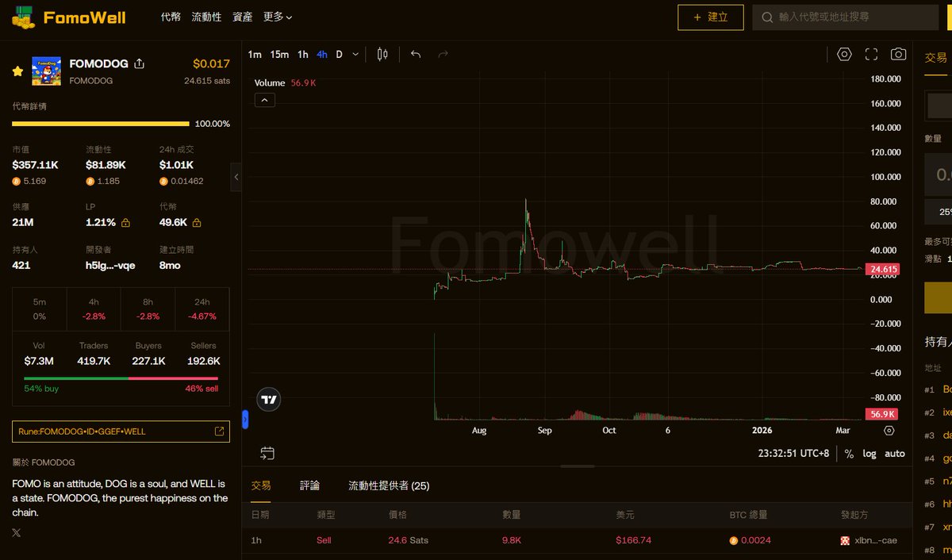Select the 24h stats period cell
The width and height of the screenshot is (952, 560).
click(202, 309)
